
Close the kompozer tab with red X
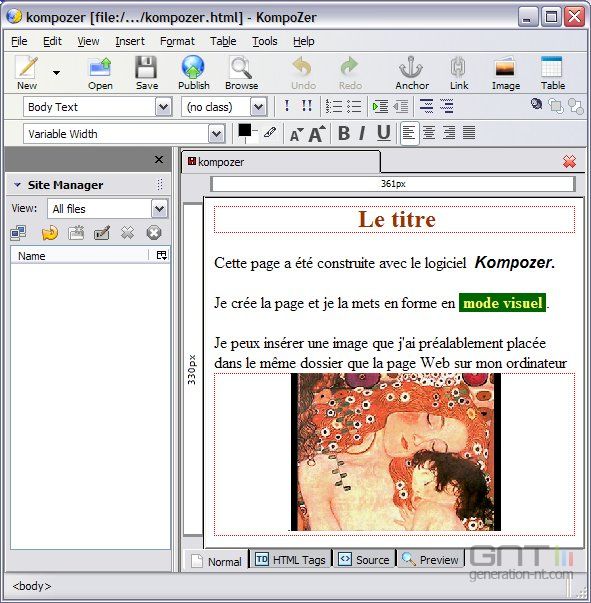pos(569,162)
